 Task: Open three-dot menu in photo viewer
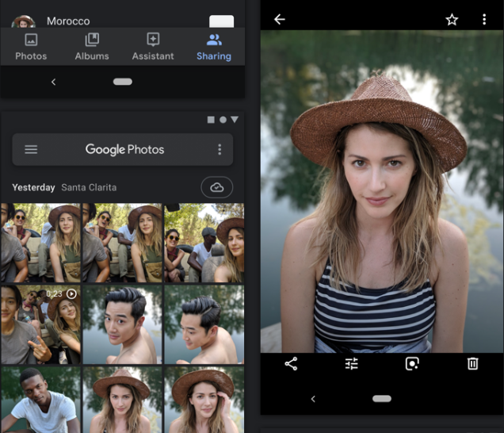[x=484, y=19]
